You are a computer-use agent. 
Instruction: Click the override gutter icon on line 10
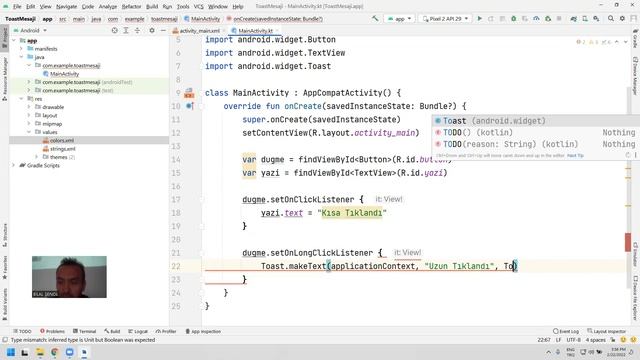189,106
